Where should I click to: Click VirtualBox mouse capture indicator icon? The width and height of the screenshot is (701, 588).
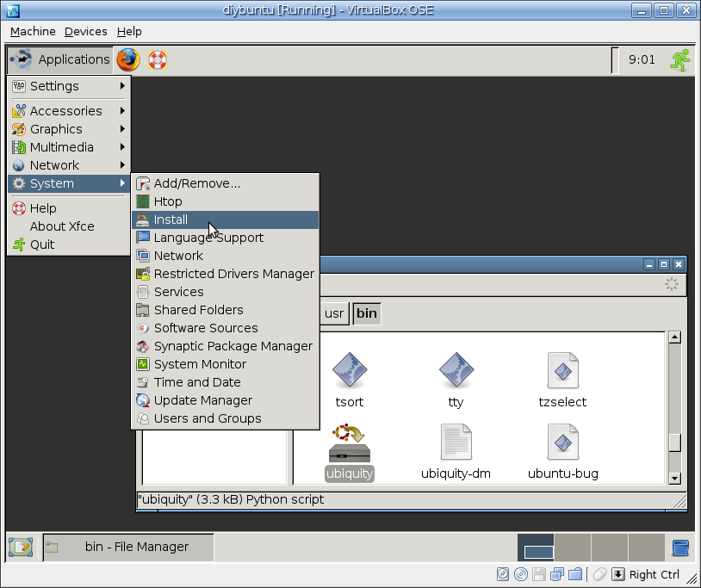pyautogui.click(x=600, y=574)
